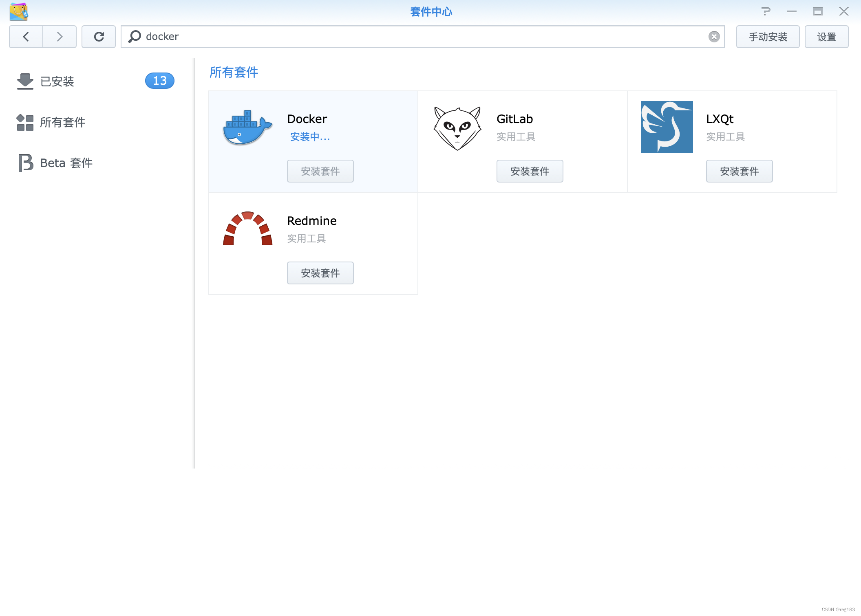This screenshot has height=616, width=861.
Task: Select the LXQt bird icon
Action: point(667,127)
